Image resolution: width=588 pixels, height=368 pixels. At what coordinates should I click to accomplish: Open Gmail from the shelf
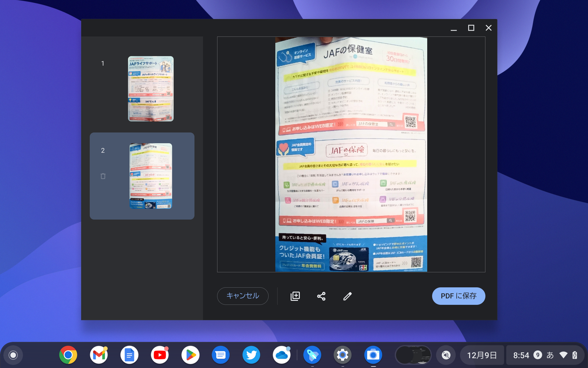coord(99,355)
